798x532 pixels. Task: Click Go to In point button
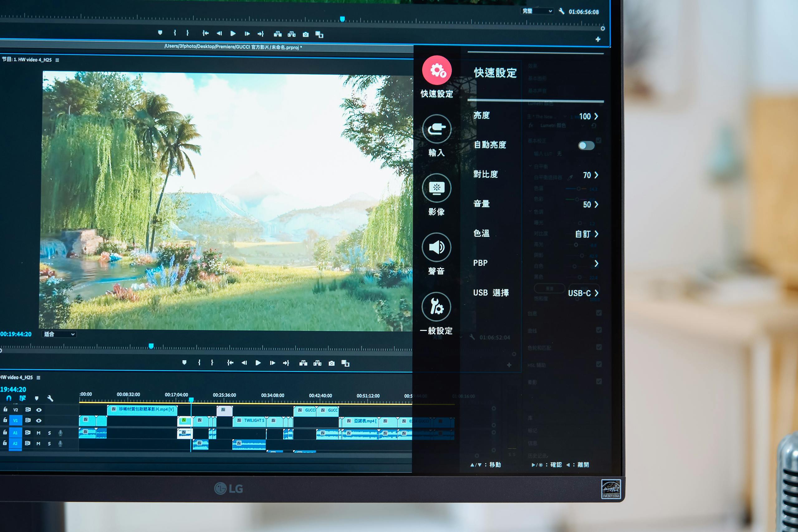pos(230,363)
